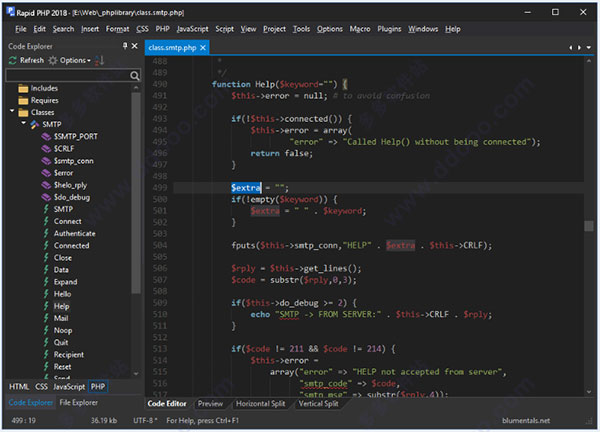
Task: Switch to File Explorer tab
Action: coord(78,403)
